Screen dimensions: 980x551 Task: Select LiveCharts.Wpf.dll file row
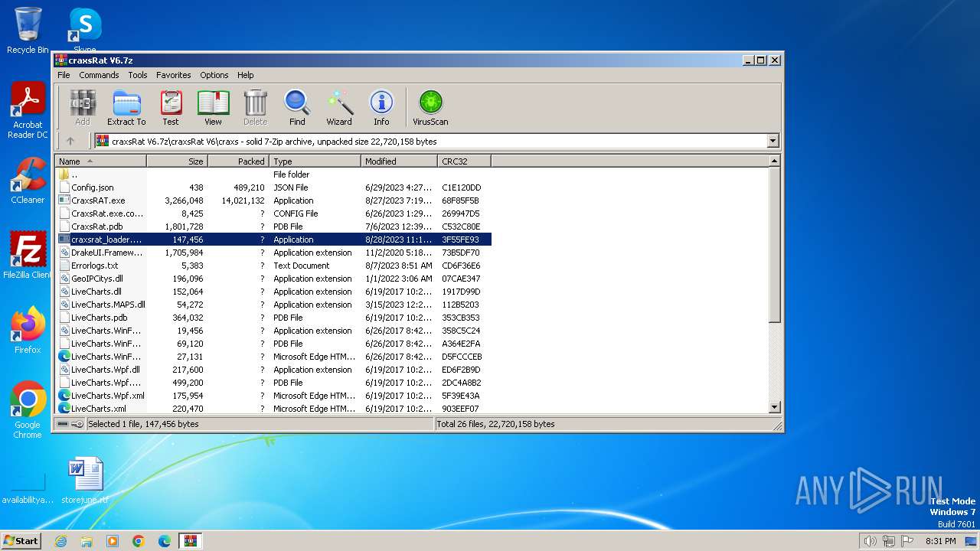tap(273, 370)
